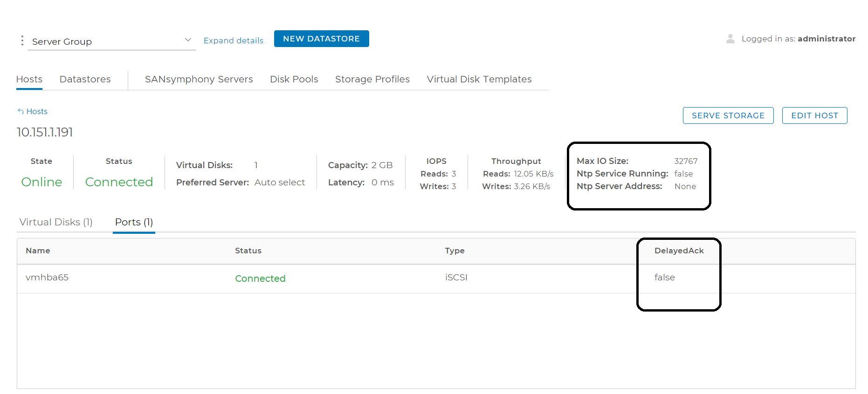Click the Name column header
This screenshot has width=868, height=394.
[x=38, y=251]
